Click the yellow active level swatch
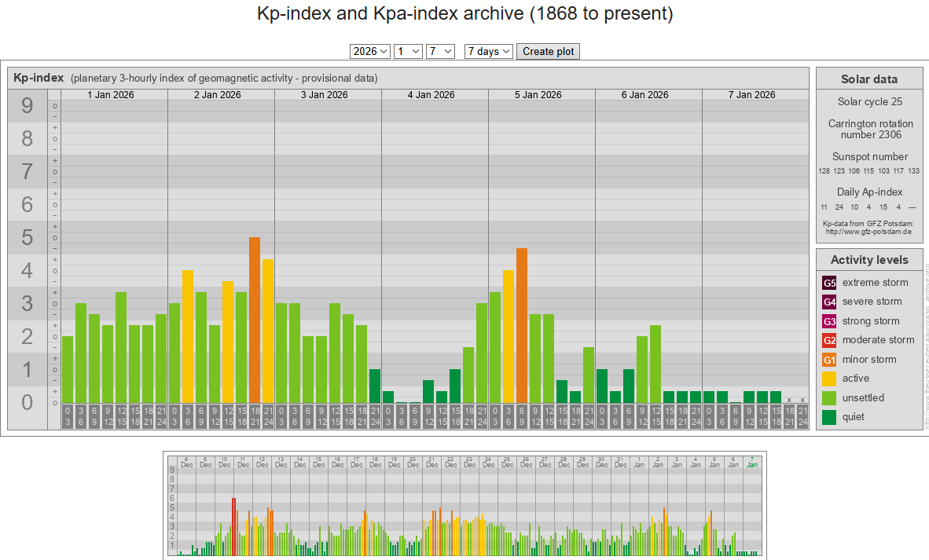This screenshot has height=560, width=929. point(829,379)
